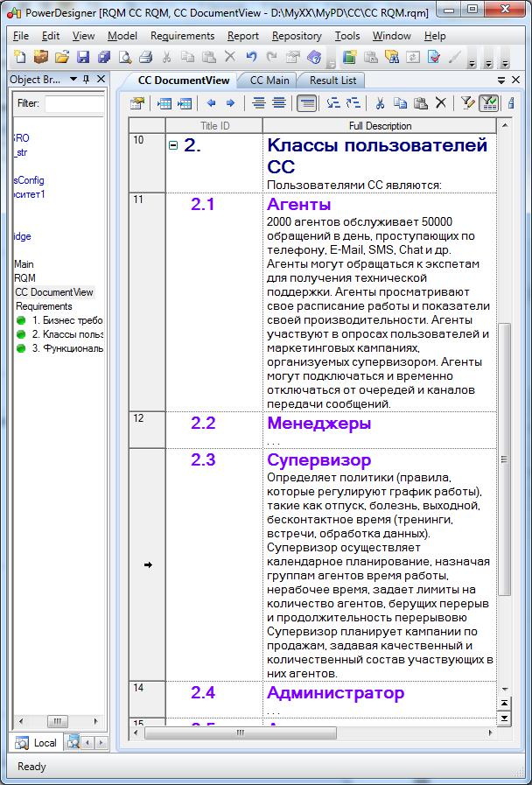Open the Window menu
Image resolution: width=532 pixels, height=785 pixels.
[391, 36]
